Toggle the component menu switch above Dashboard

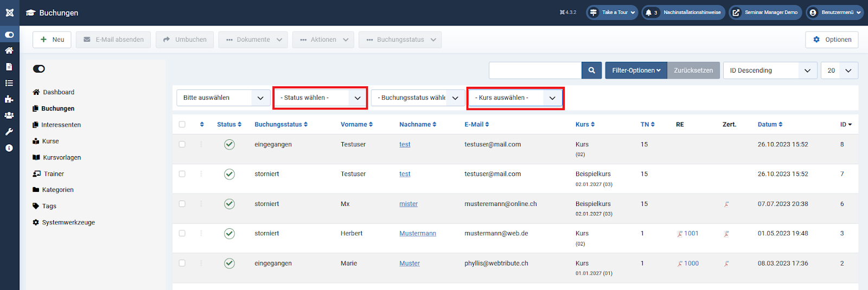click(x=39, y=69)
